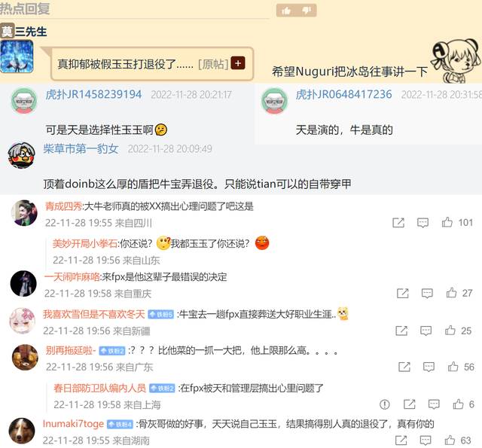This screenshot has height=448, width=482.
Task: Thumbs up the hot replies header
Action: (286, 11)
